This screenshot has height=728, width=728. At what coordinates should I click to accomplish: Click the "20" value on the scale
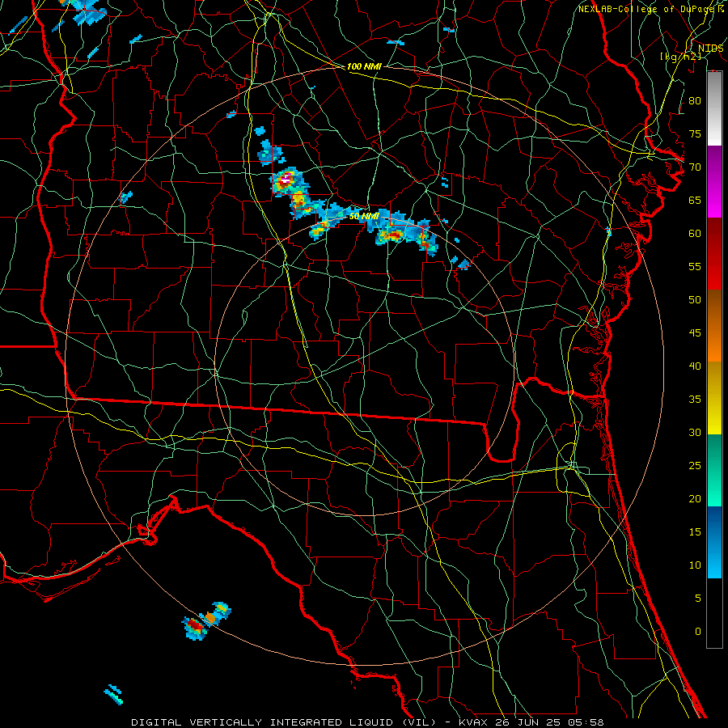pos(695,498)
